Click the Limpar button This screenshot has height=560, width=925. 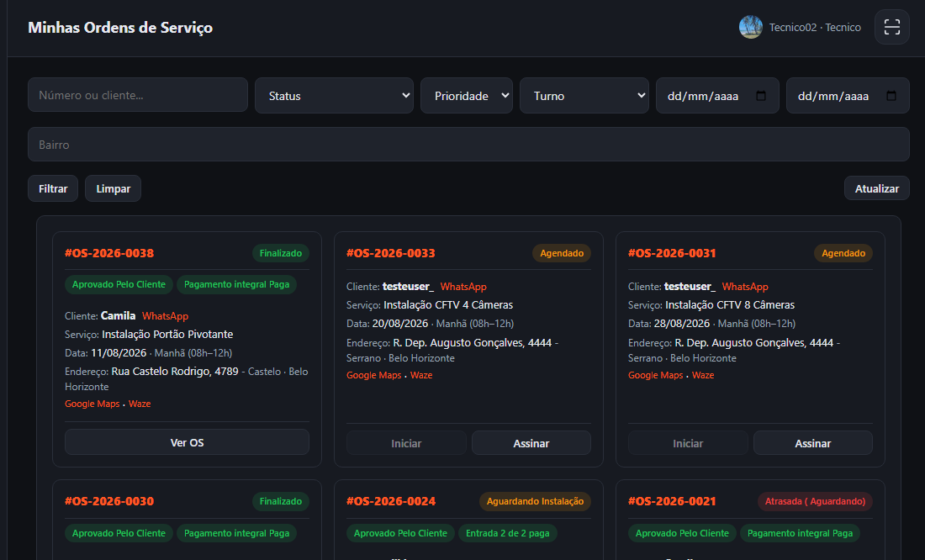[x=114, y=189]
